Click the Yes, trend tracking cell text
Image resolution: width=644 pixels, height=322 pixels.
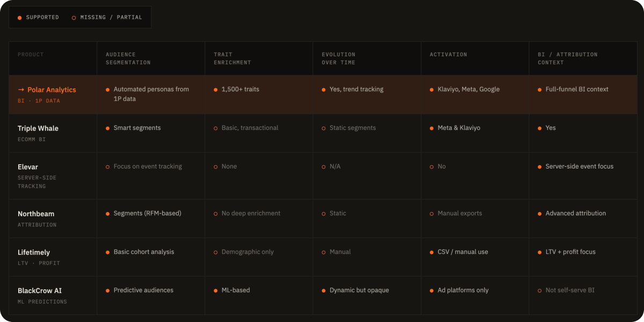(356, 90)
